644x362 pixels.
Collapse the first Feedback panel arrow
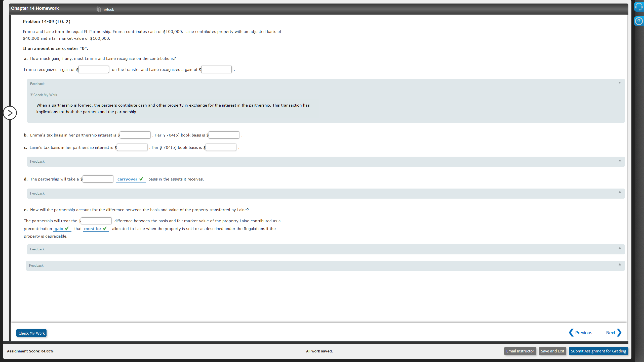[x=620, y=83]
